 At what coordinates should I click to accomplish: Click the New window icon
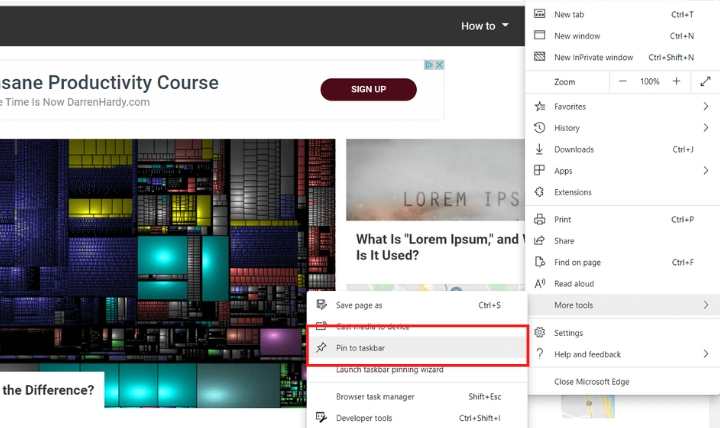tap(540, 35)
